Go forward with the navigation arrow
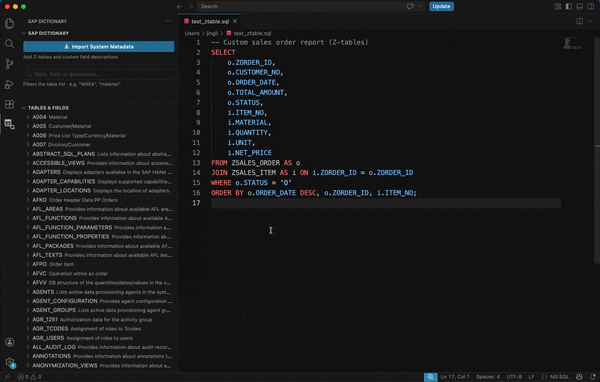 point(191,7)
